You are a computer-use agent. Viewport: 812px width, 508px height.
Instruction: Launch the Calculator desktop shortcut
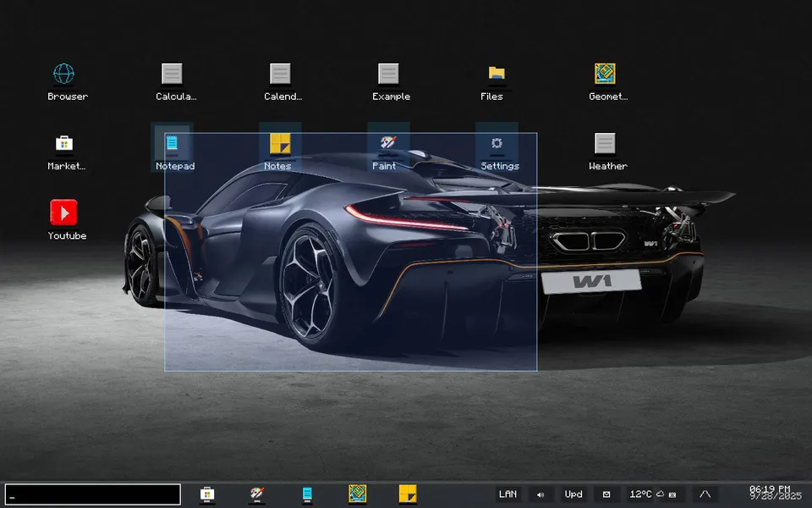172,74
